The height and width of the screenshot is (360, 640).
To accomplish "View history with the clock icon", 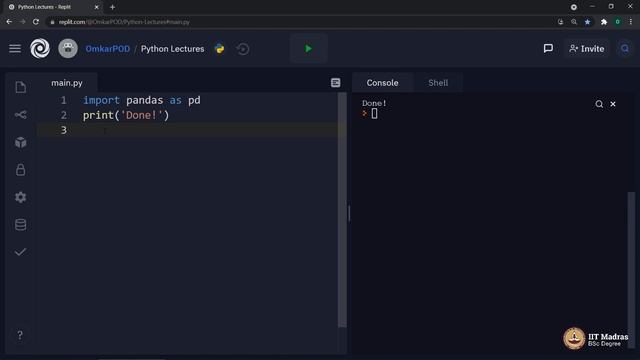I will coord(243,49).
